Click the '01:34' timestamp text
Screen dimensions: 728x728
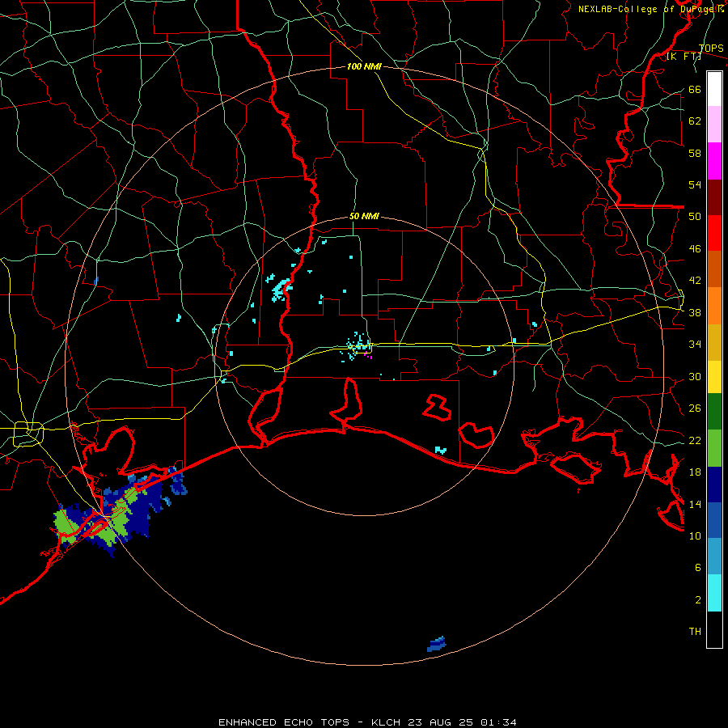(x=498, y=722)
